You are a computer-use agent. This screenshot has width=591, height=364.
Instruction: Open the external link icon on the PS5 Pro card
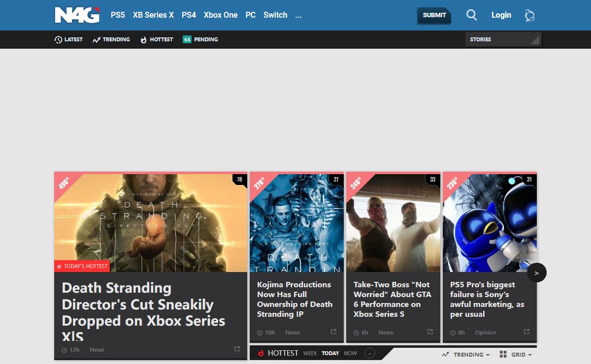tap(526, 332)
